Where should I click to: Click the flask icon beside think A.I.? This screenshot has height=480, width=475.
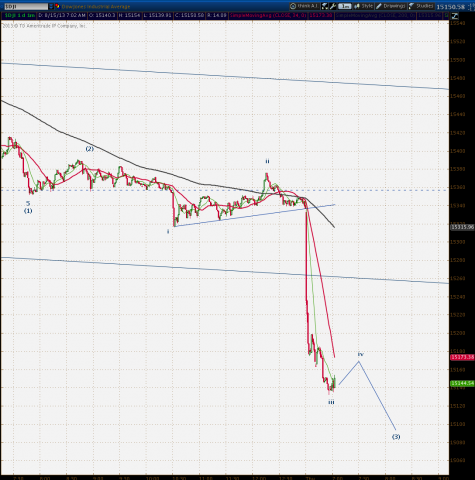tap(325, 6)
